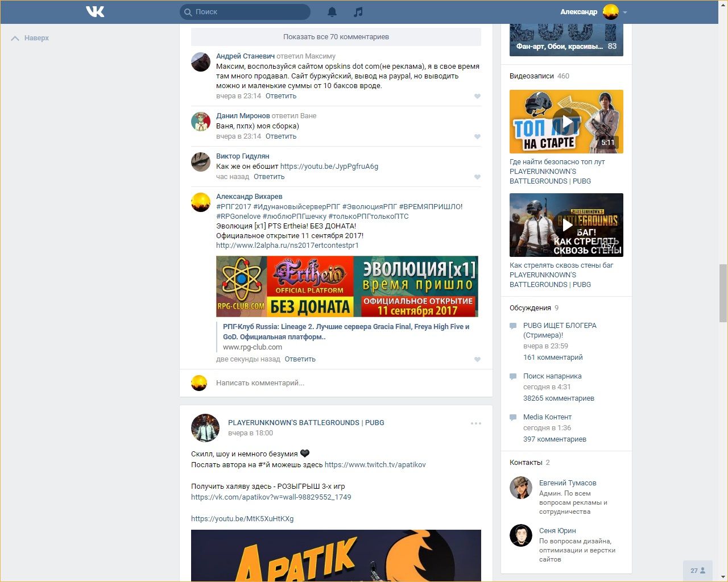Image resolution: width=728 pixels, height=582 pixels.
Task: Open 397 комментариев link
Action: (x=555, y=439)
